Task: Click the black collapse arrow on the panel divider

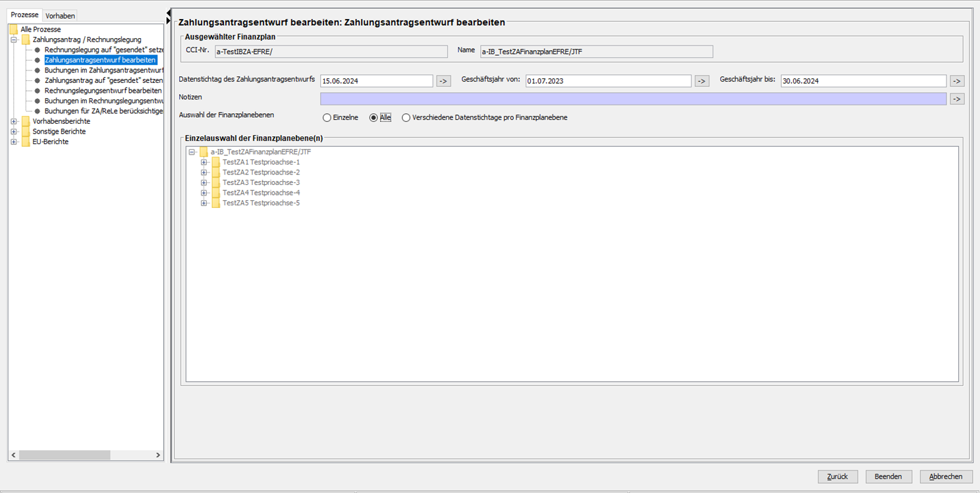Action: (x=169, y=13)
